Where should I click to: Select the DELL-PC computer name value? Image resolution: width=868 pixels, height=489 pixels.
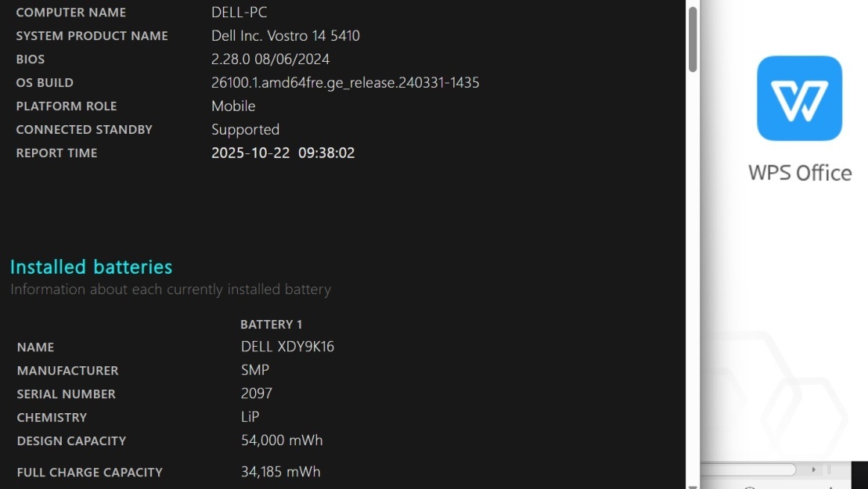click(x=240, y=13)
